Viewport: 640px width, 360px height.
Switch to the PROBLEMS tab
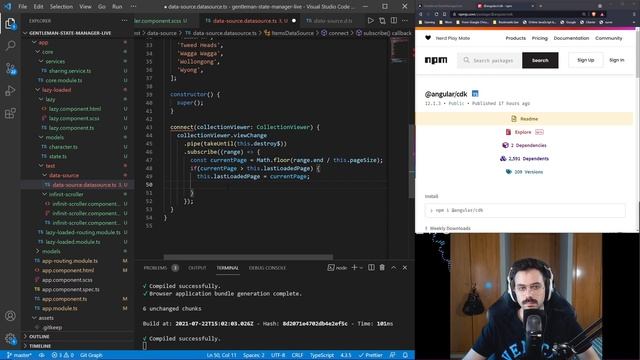155,268
